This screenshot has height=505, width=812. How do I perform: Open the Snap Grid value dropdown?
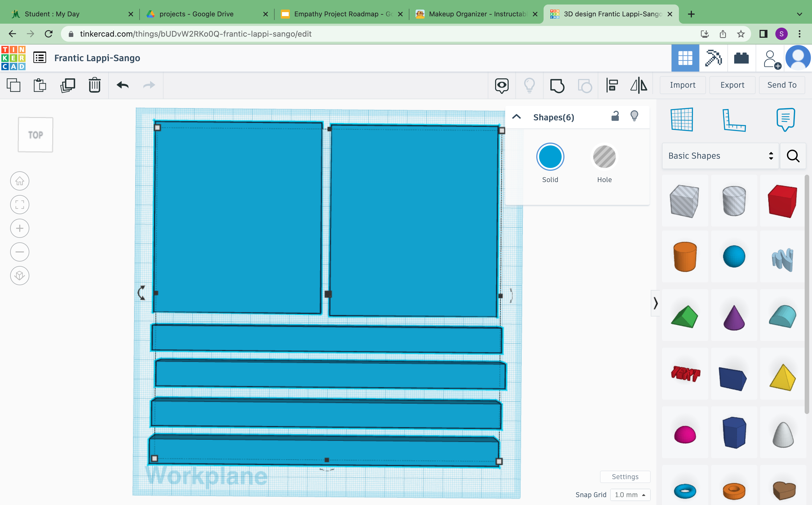pos(630,495)
